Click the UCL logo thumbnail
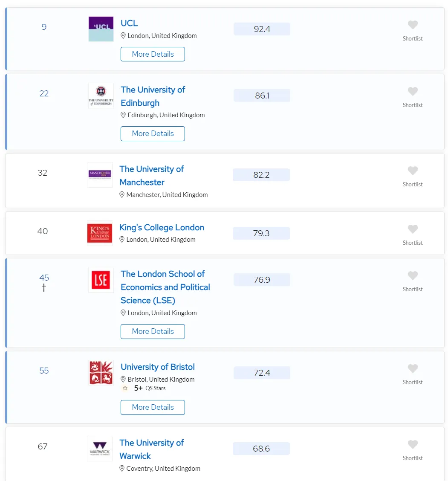The width and height of the screenshot is (448, 481). click(x=101, y=29)
